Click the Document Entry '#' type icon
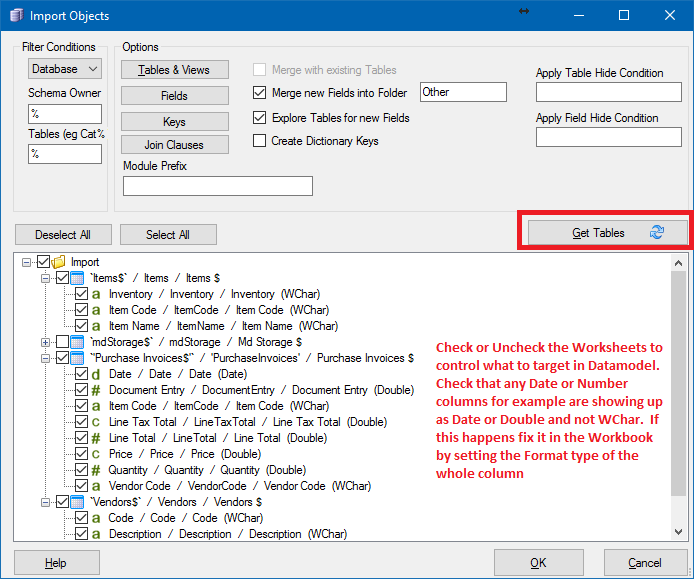This screenshot has width=694, height=579. [x=96, y=390]
